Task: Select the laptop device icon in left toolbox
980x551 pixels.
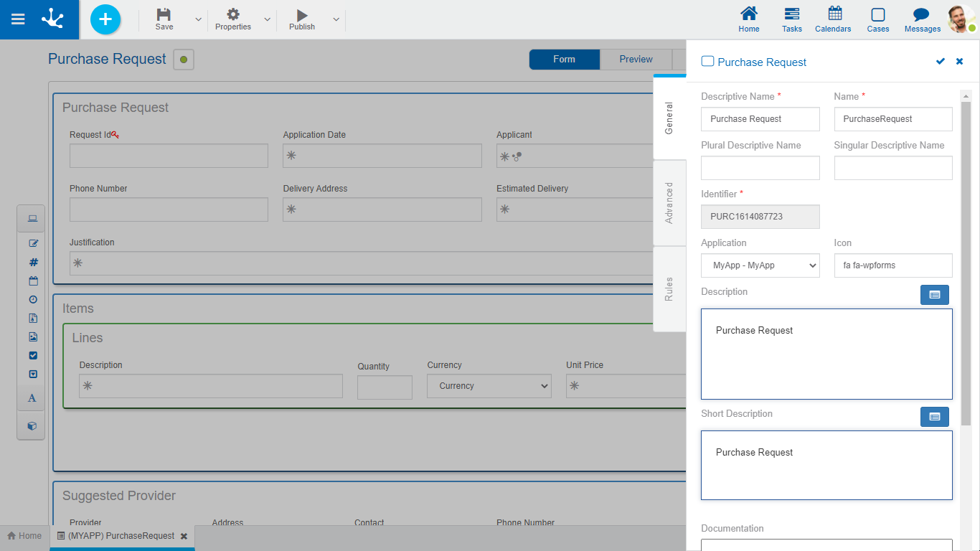Action: (x=32, y=219)
